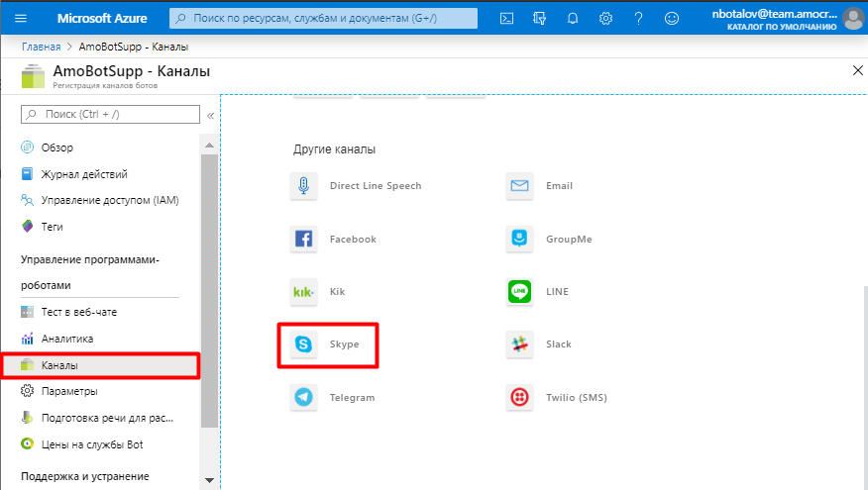Click the Другие каналы heading
The width and height of the screenshot is (868, 490).
(334, 149)
